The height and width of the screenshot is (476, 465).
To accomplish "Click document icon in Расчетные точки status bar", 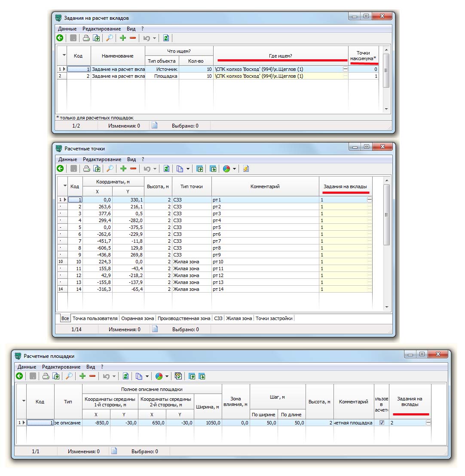I will coord(155,330).
